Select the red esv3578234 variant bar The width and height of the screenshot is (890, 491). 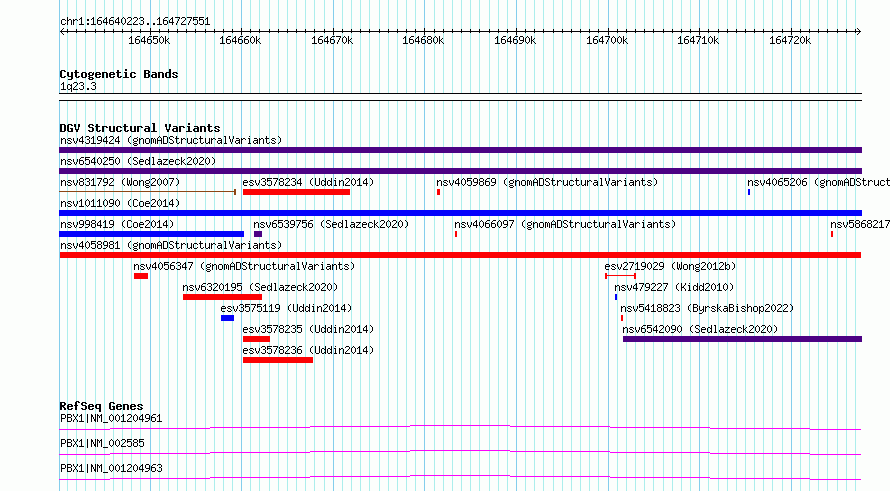pos(296,192)
